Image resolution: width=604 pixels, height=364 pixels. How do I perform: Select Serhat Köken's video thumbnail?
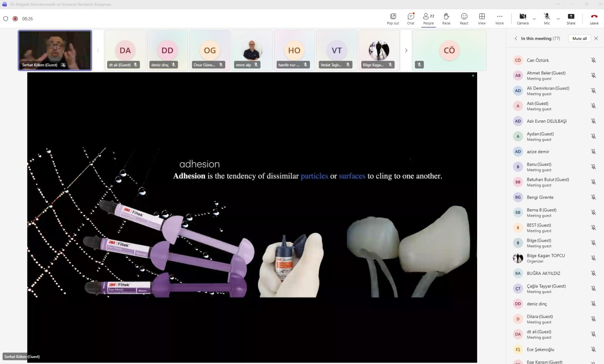[55, 50]
